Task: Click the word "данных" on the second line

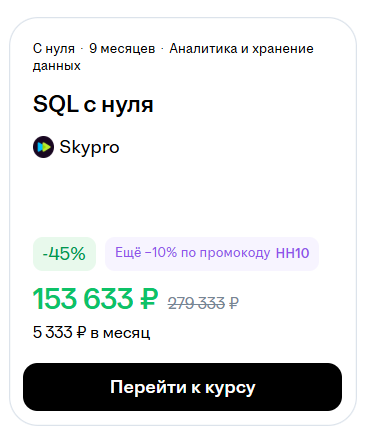Action: coord(57,66)
